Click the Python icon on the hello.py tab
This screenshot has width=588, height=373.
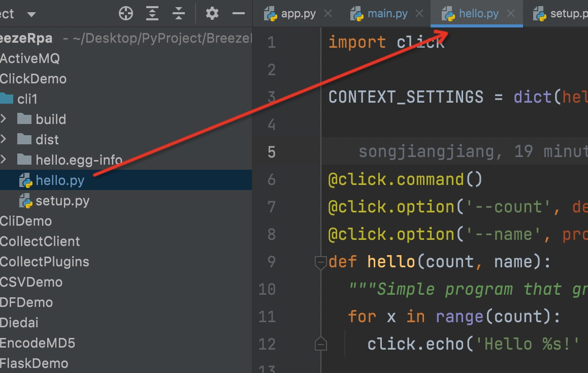click(448, 14)
